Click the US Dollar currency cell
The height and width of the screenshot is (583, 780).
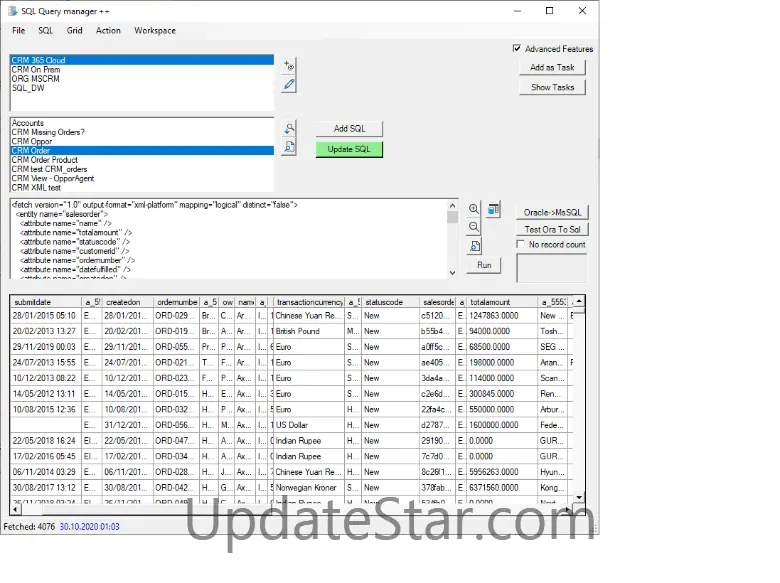308,425
